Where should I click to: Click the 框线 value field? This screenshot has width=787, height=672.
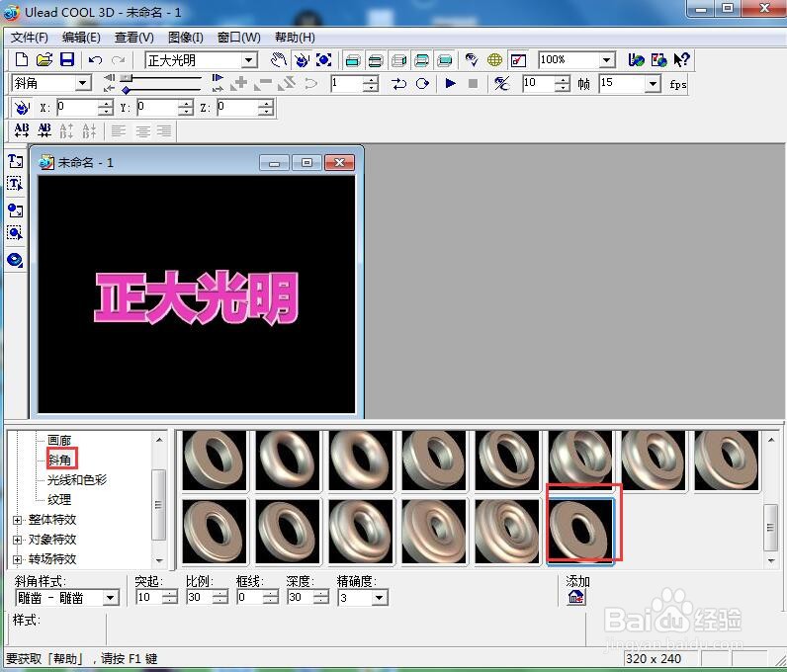[250, 597]
